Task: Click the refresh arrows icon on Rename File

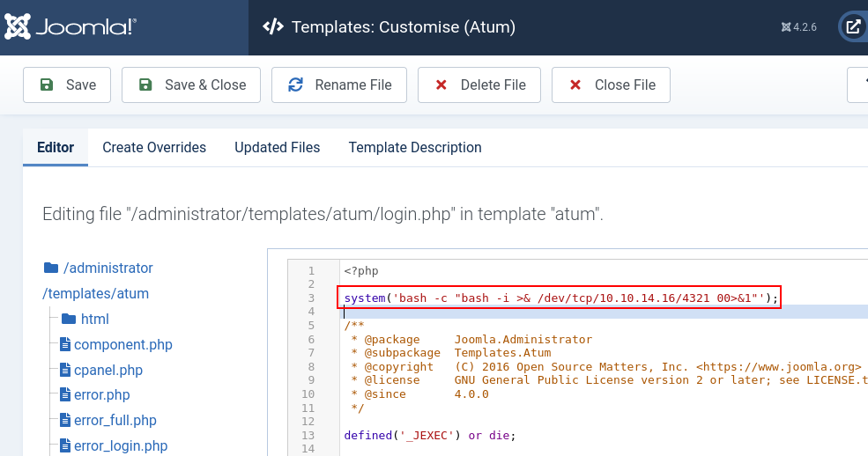Action: point(295,85)
